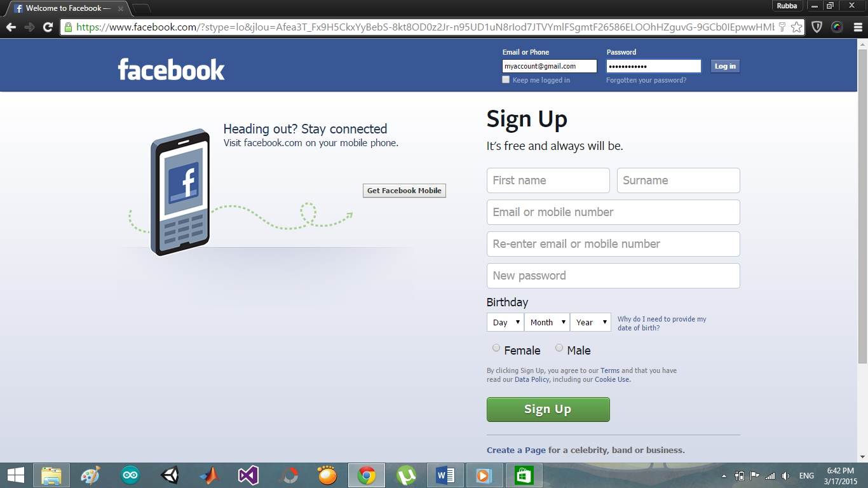This screenshot has width=868, height=488.
Task: Click the Email or mobile number field
Action: (613, 212)
